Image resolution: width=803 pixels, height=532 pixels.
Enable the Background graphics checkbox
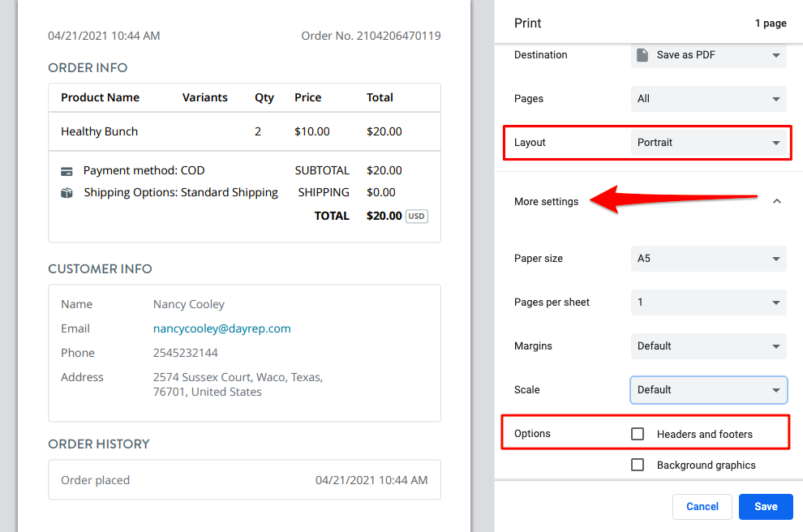pos(638,465)
